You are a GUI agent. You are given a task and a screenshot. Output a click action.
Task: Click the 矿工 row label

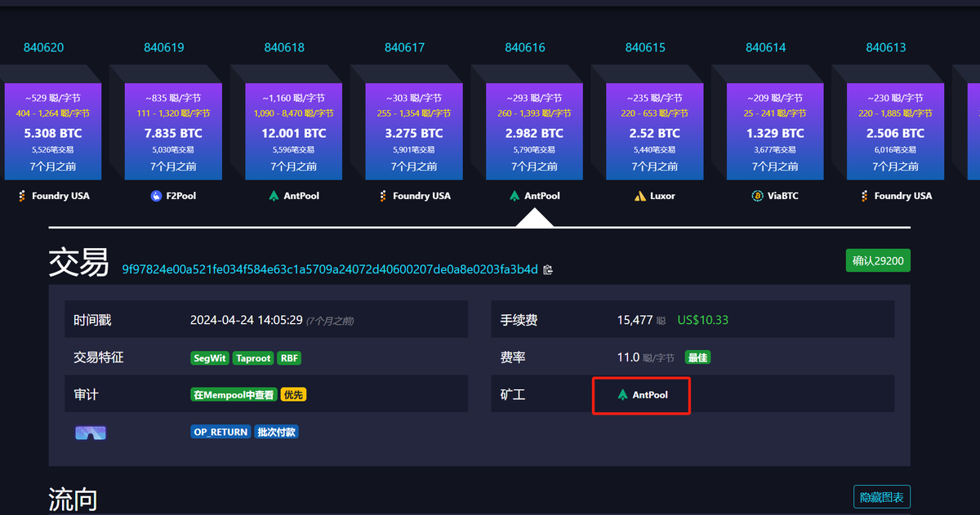point(513,395)
